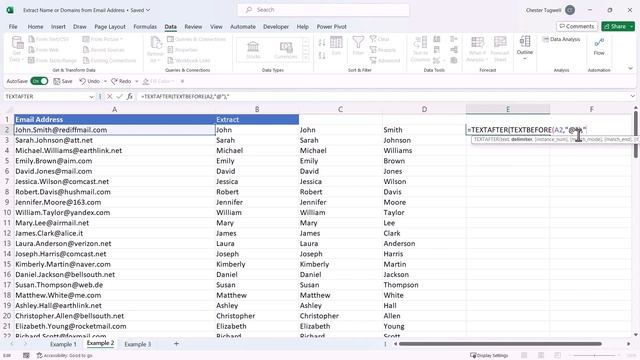Click From Text/CSV in Get & Transform

tap(49, 39)
